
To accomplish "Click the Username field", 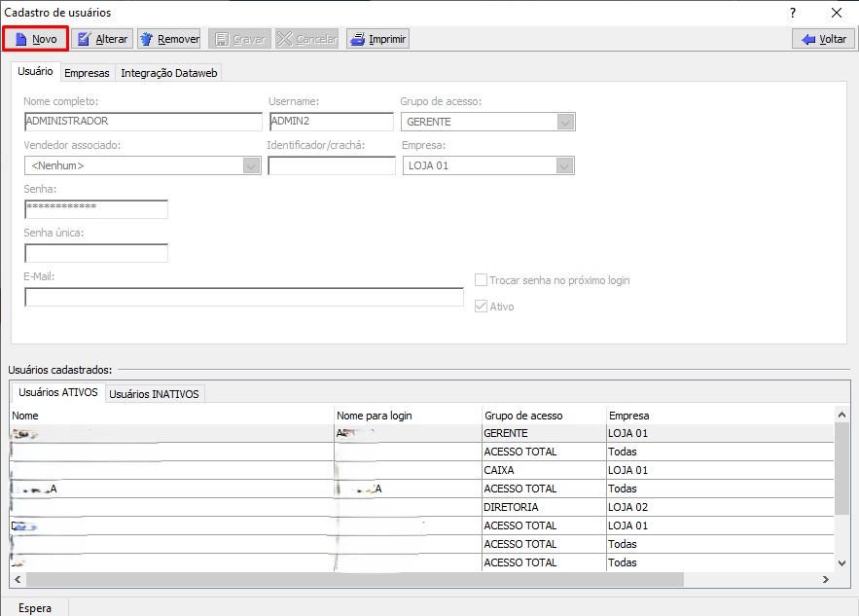I will pos(332,121).
